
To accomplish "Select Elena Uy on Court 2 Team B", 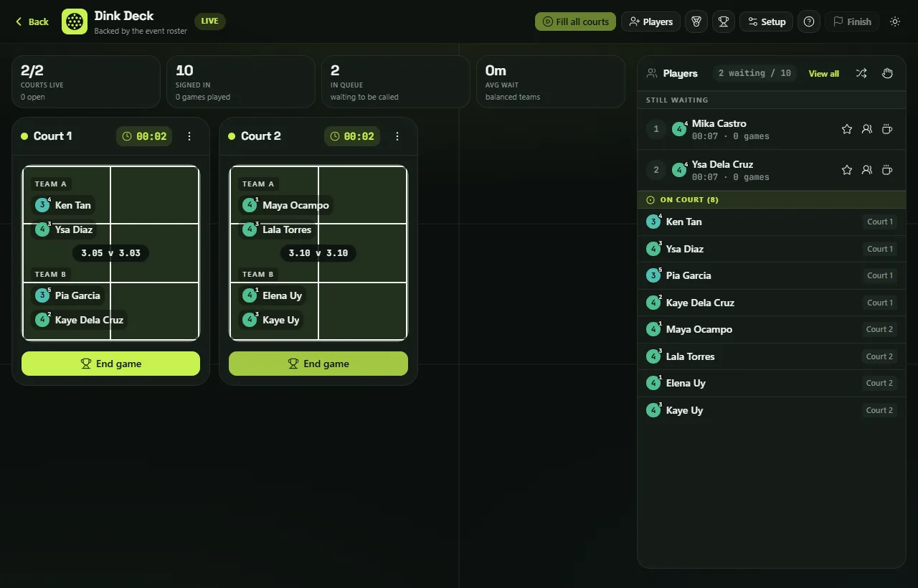I will point(272,295).
